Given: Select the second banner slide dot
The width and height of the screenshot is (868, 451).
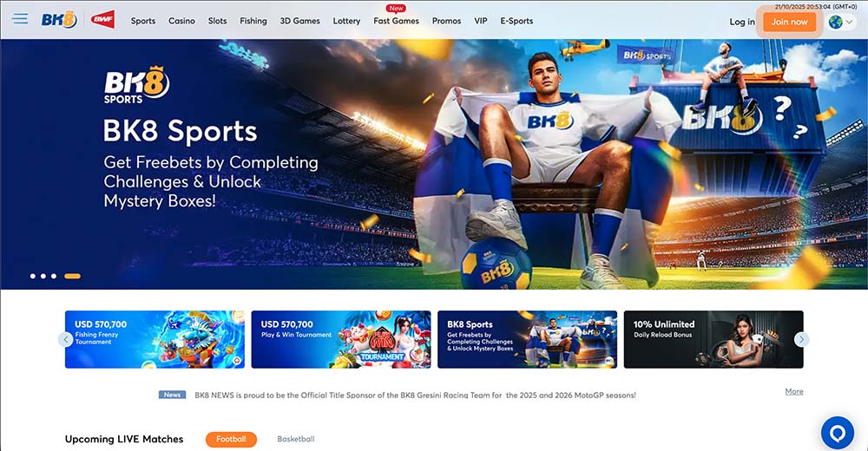Looking at the screenshot, I should (x=43, y=276).
